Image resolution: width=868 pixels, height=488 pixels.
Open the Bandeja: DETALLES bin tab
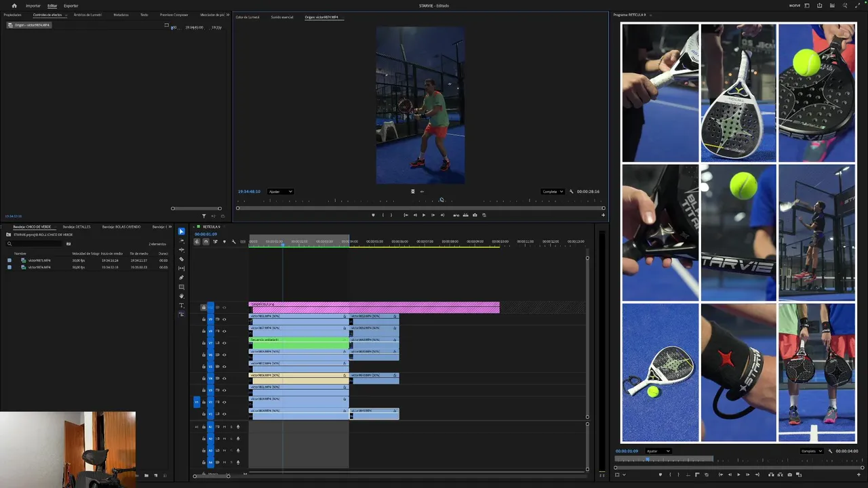click(77, 226)
